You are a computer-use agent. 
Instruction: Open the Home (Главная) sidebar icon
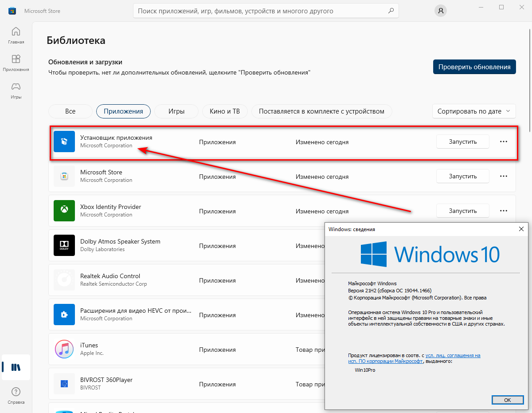(x=16, y=35)
